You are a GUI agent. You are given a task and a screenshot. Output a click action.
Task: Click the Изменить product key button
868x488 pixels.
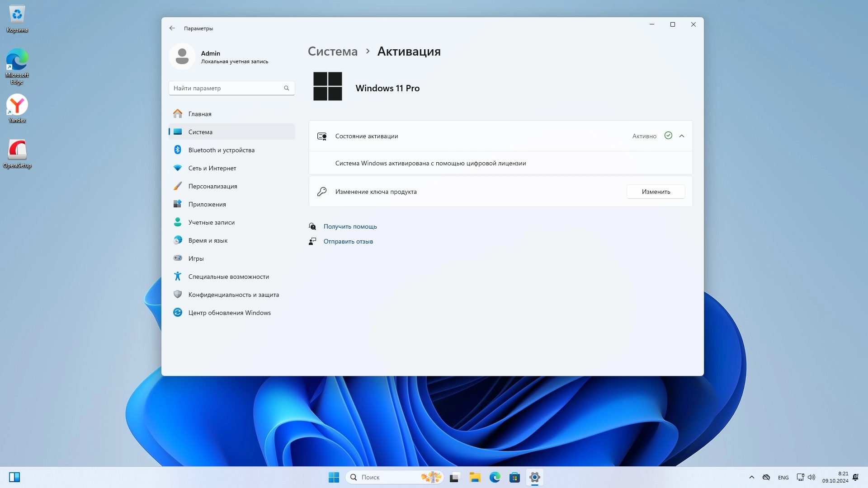pyautogui.click(x=656, y=192)
